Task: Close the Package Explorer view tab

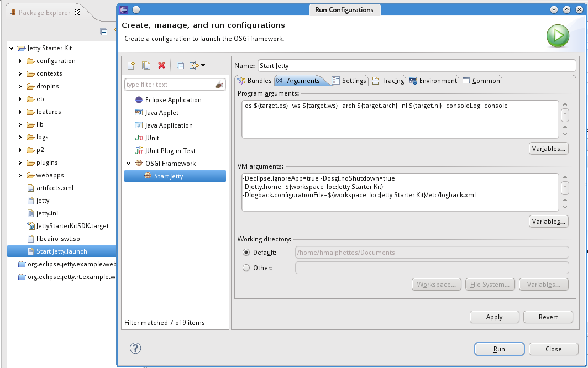Action: point(77,12)
